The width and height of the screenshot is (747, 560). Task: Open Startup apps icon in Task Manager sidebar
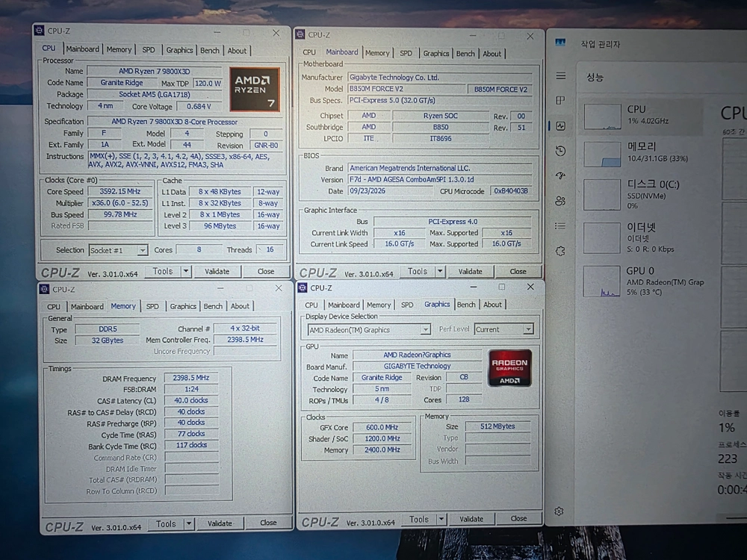[561, 175]
